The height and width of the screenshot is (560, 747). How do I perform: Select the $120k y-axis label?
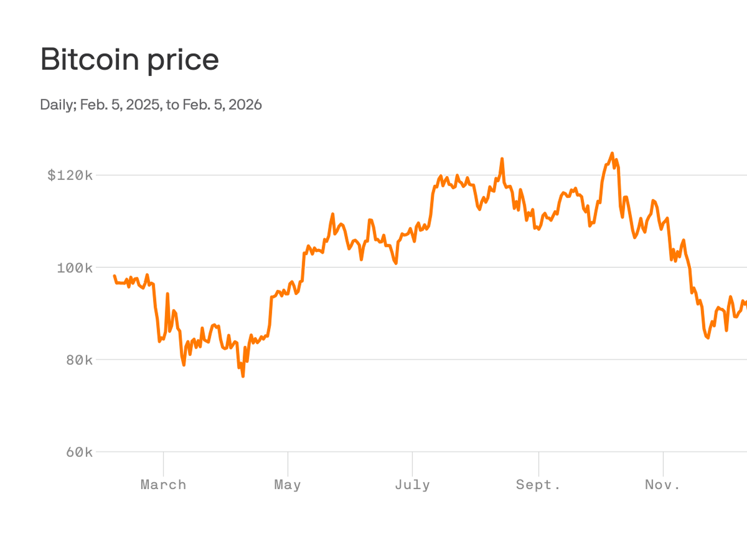tap(70, 175)
